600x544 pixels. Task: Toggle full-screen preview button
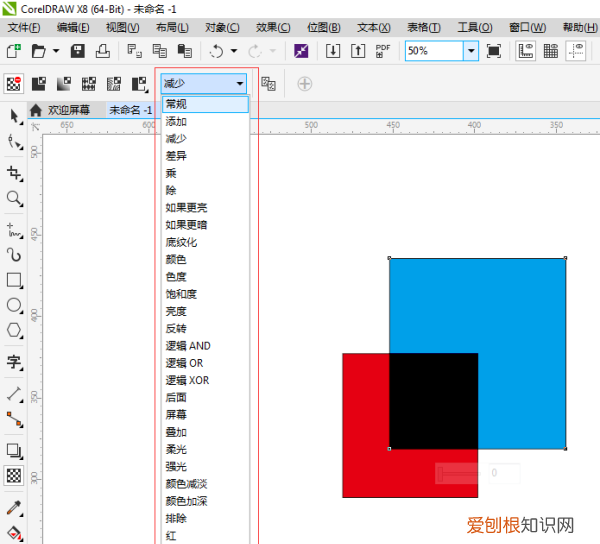tap(494, 50)
